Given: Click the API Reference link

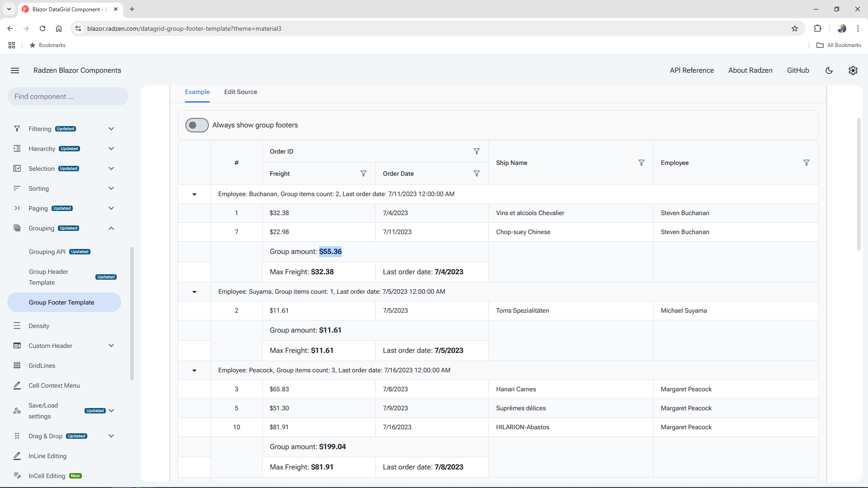Looking at the screenshot, I should [692, 70].
